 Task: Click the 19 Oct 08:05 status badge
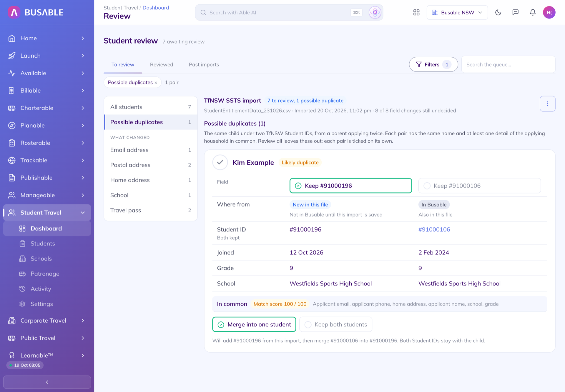[25, 365]
